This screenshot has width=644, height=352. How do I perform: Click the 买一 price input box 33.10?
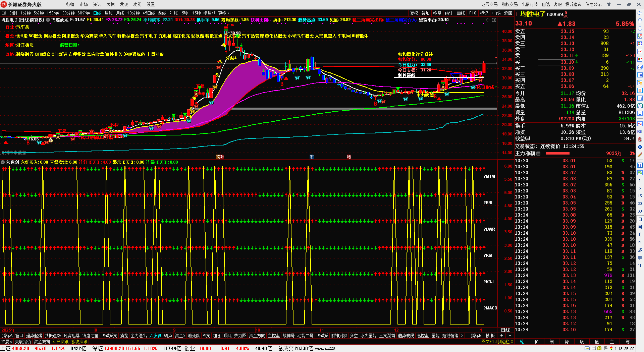[x=557, y=62]
